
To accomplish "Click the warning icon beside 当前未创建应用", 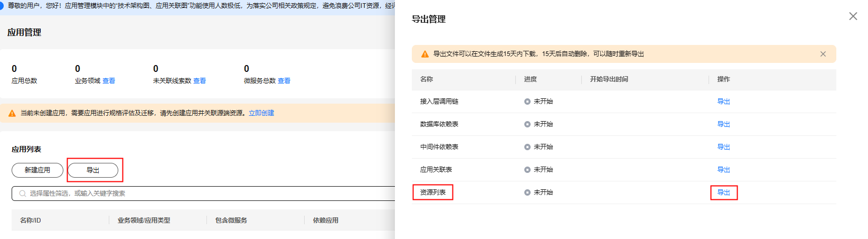I will 12,113.
